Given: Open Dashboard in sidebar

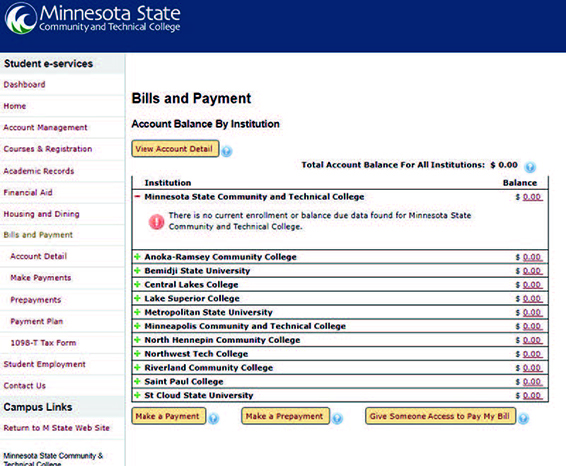Looking at the screenshot, I should click(x=25, y=84).
